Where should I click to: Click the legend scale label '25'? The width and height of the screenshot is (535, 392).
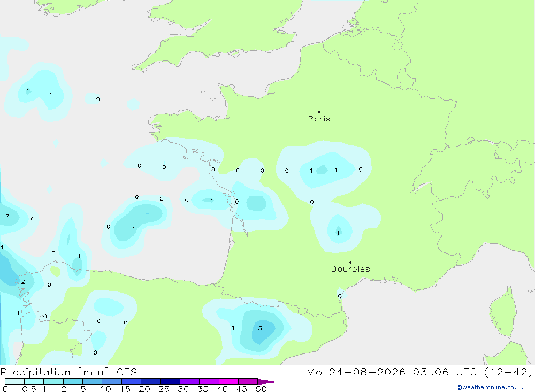tap(164, 389)
